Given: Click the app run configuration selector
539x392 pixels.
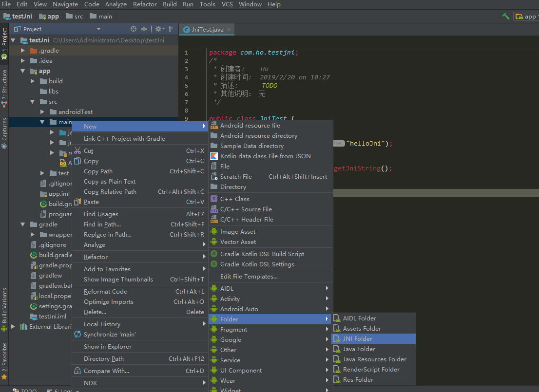Looking at the screenshot, I should (x=527, y=17).
